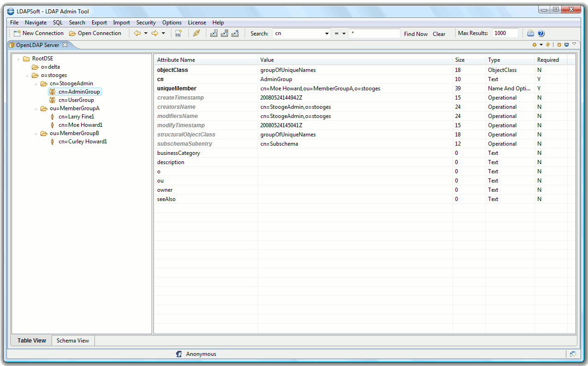Click the Anonymous user status icon

click(x=179, y=354)
